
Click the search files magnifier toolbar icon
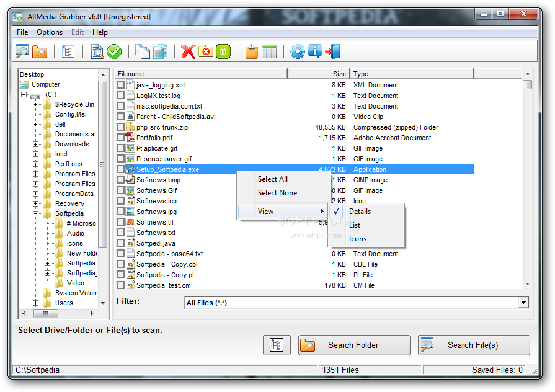click(x=22, y=51)
